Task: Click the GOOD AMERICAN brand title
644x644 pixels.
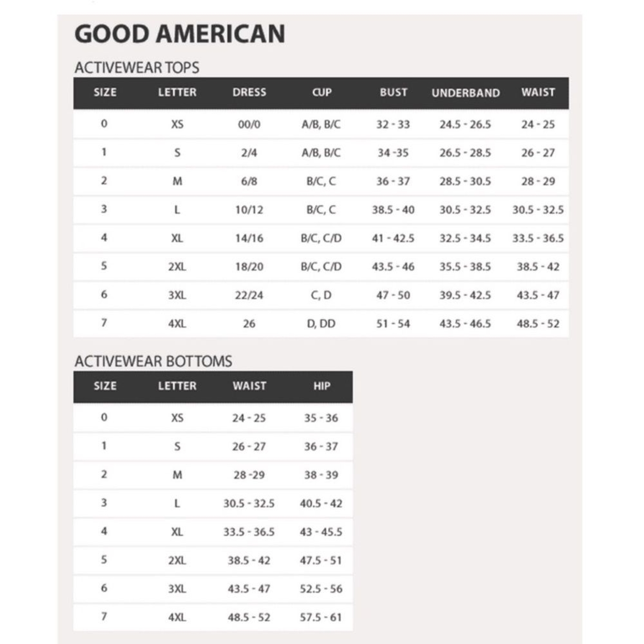Action: 180,34
